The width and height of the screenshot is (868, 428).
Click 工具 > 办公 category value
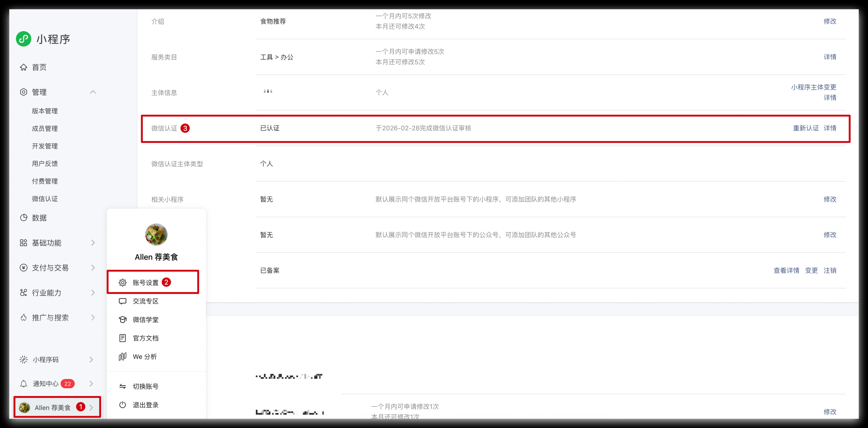pyautogui.click(x=277, y=57)
